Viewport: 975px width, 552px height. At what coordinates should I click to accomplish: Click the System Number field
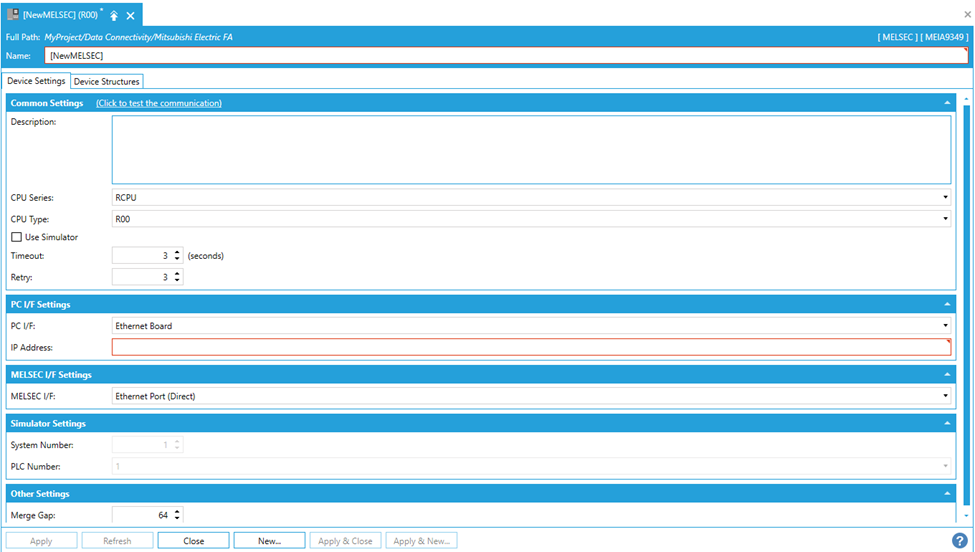coord(147,444)
